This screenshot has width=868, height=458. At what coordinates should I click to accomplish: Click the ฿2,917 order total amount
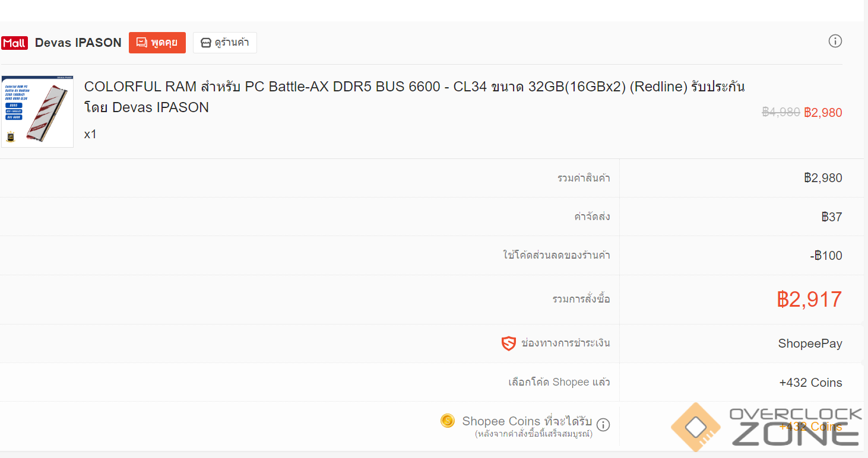[809, 300]
